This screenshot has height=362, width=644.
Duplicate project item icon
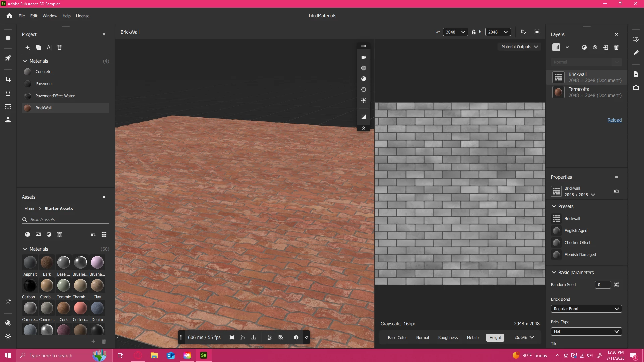click(x=38, y=47)
